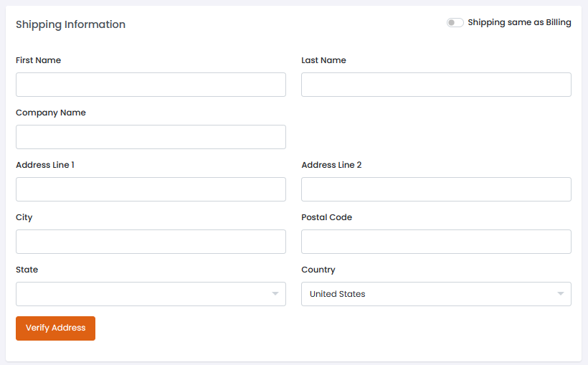Focus the Last Name text box
This screenshot has height=365, width=588.
tap(436, 85)
